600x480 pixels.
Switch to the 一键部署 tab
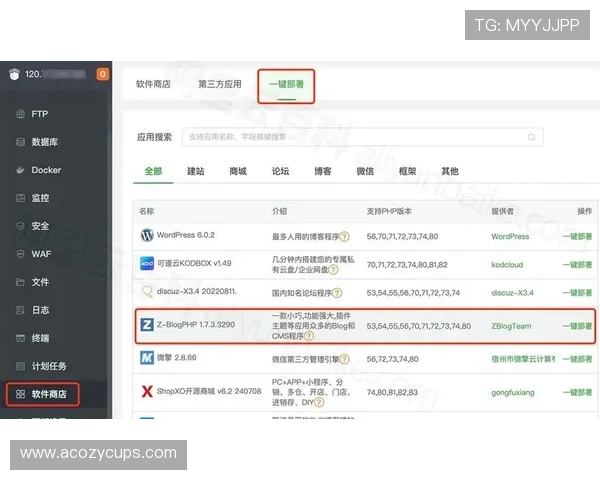click(x=287, y=84)
